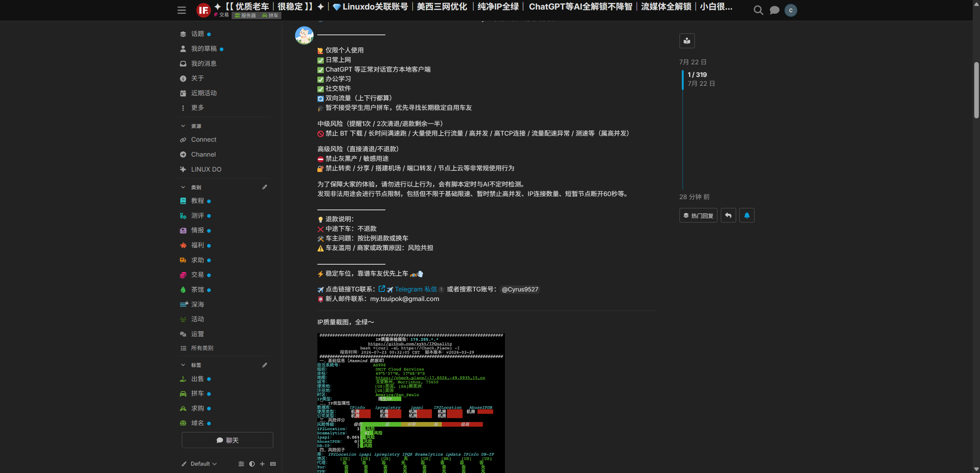Image resolution: width=980 pixels, height=473 pixels.
Task: Click the topic title in header
Action: click(473, 7)
